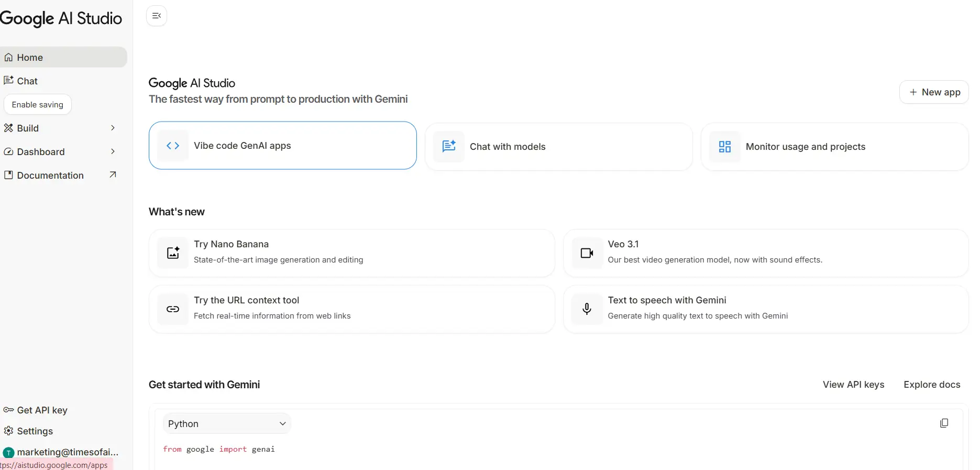The width and height of the screenshot is (980, 470).
Task: Click 'State-of-the-art image generation and editing' text
Action: click(278, 260)
